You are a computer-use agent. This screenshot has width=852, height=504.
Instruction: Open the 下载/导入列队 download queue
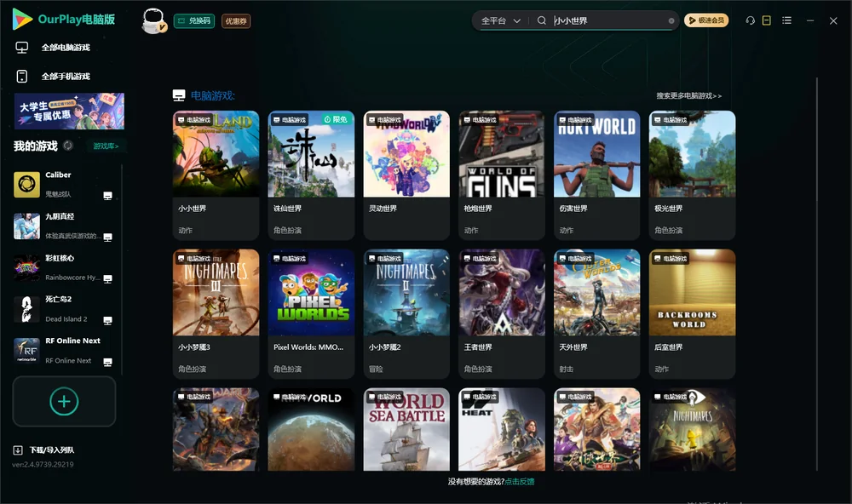[44, 450]
